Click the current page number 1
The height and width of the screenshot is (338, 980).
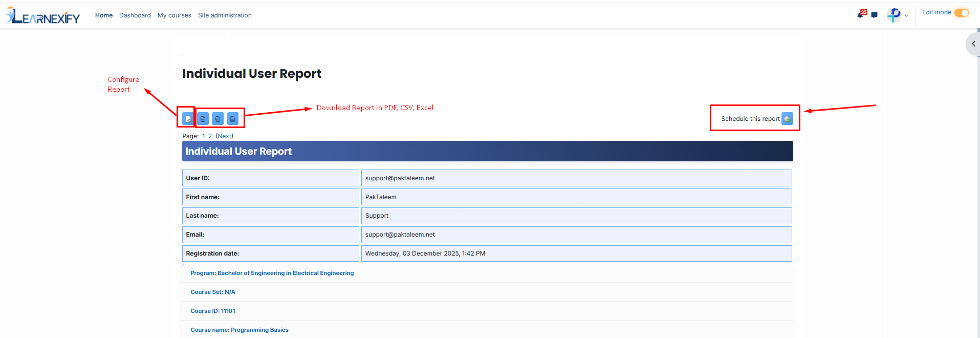[x=204, y=136]
